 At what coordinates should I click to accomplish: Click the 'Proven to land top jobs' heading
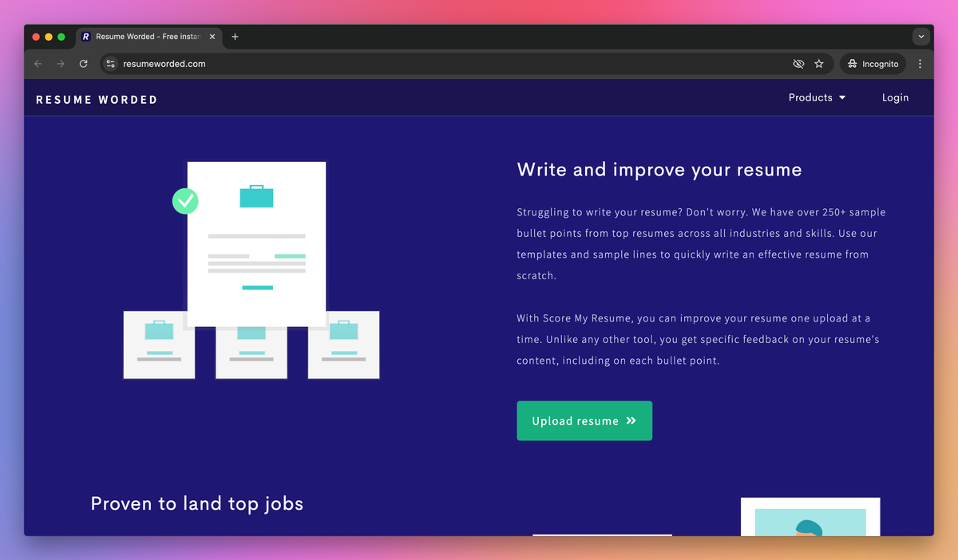pos(197,503)
